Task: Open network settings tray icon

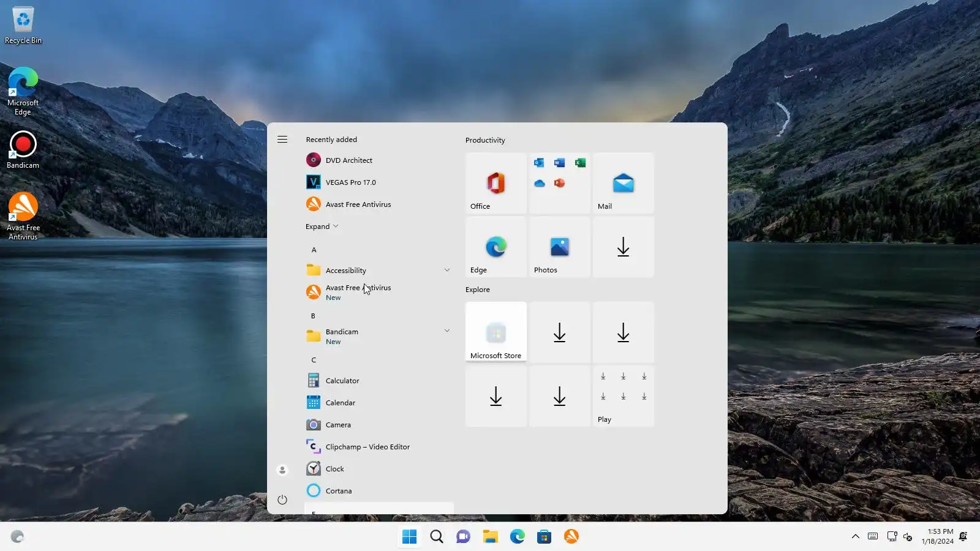Action: point(892,537)
